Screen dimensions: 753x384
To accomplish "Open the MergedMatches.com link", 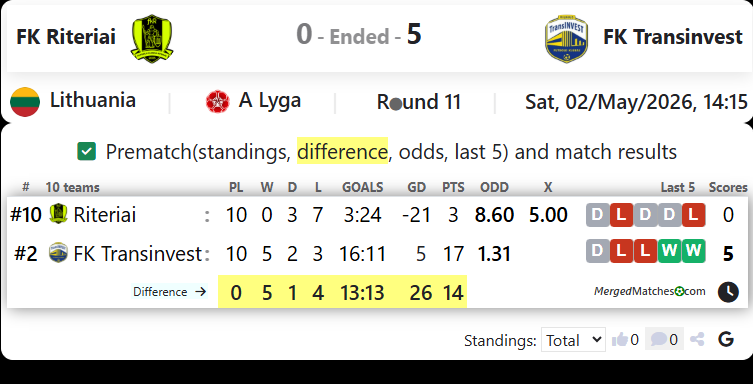I will tap(650, 291).
